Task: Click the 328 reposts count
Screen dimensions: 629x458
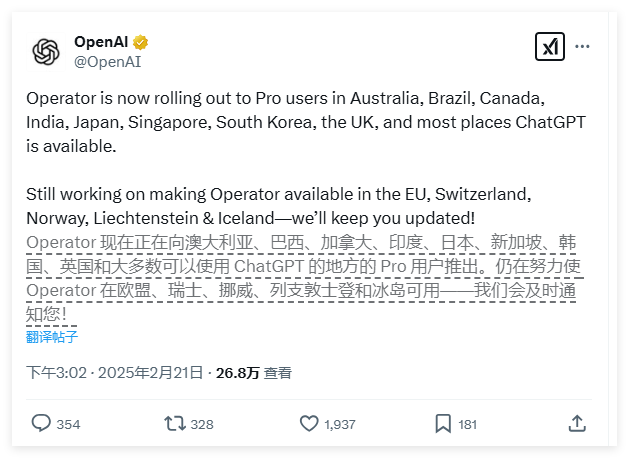Action: [x=202, y=424]
